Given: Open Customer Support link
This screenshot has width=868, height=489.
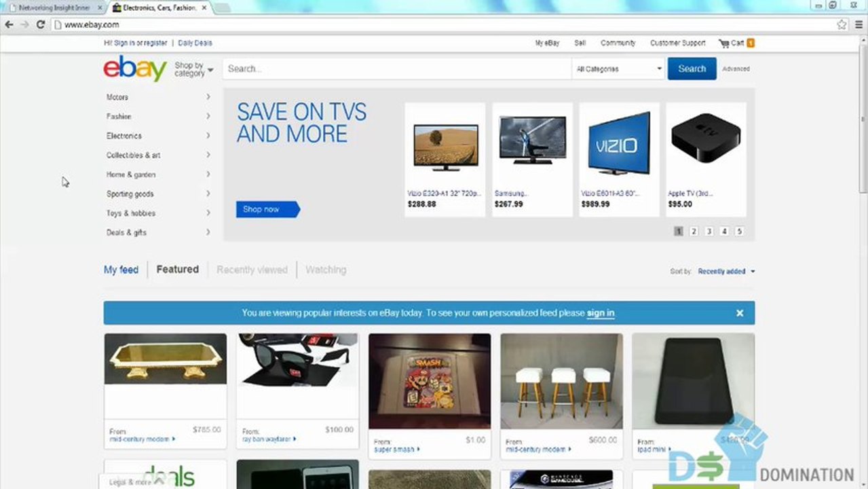Looking at the screenshot, I should 677,43.
